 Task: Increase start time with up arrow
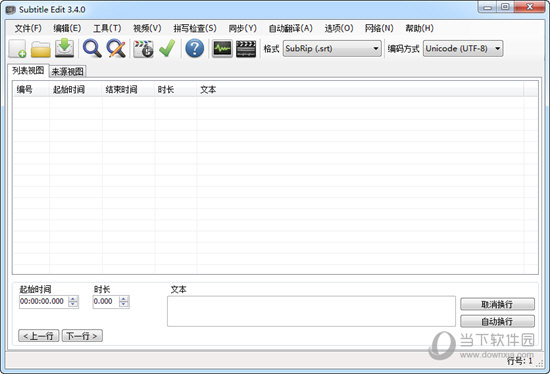point(73,299)
